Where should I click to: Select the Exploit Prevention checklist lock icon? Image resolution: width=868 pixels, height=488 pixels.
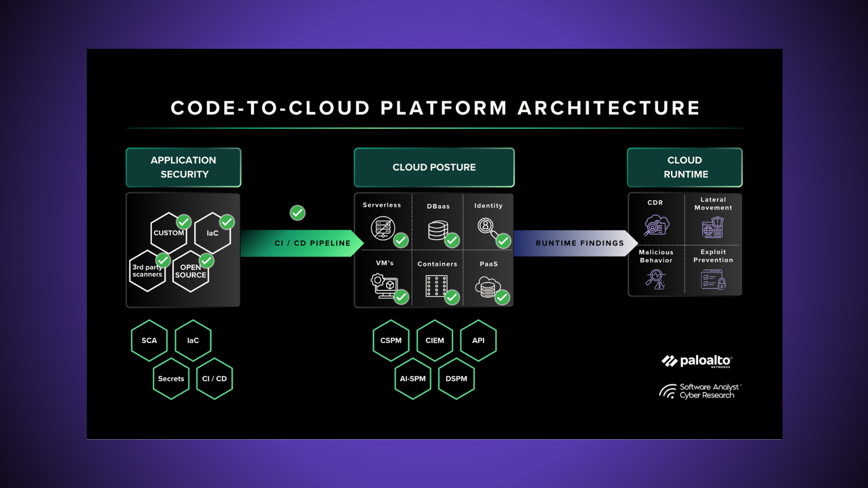click(x=713, y=279)
